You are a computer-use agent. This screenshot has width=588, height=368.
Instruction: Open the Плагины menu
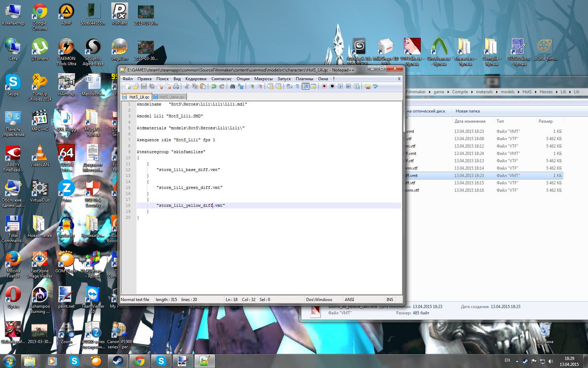point(304,79)
